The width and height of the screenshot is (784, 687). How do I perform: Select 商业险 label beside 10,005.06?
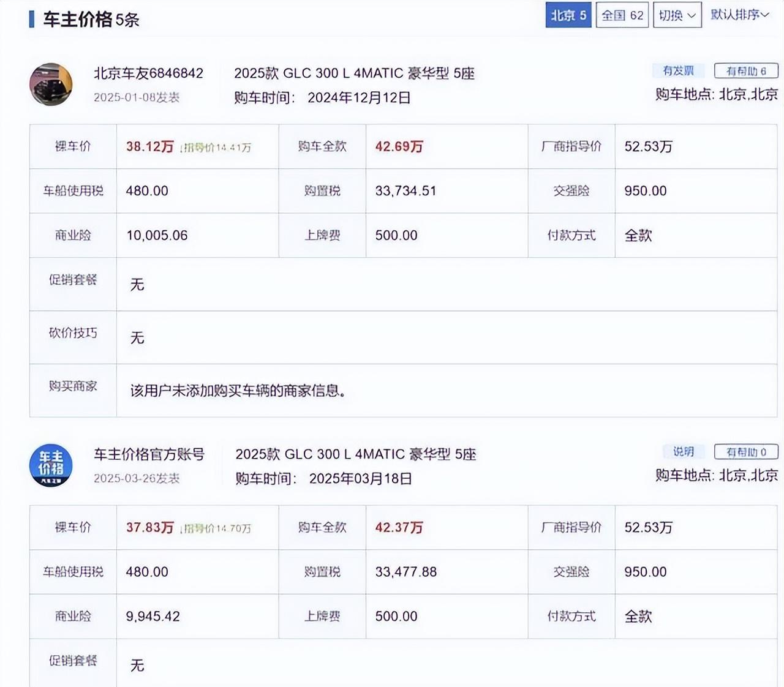73,236
